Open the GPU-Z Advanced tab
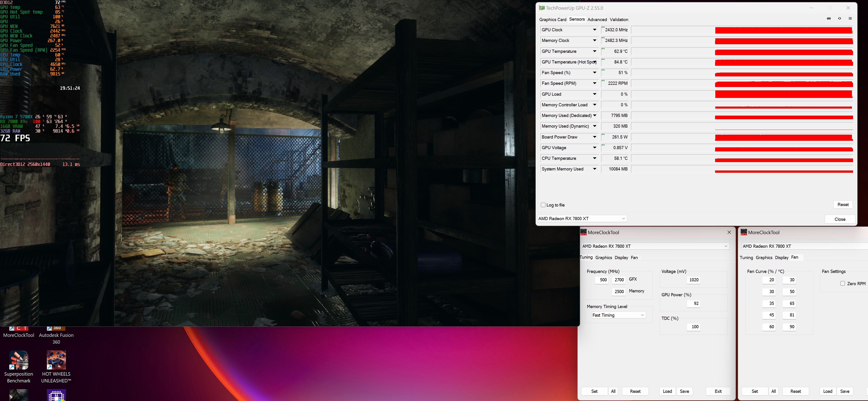The height and width of the screenshot is (401, 868). click(x=597, y=19)
